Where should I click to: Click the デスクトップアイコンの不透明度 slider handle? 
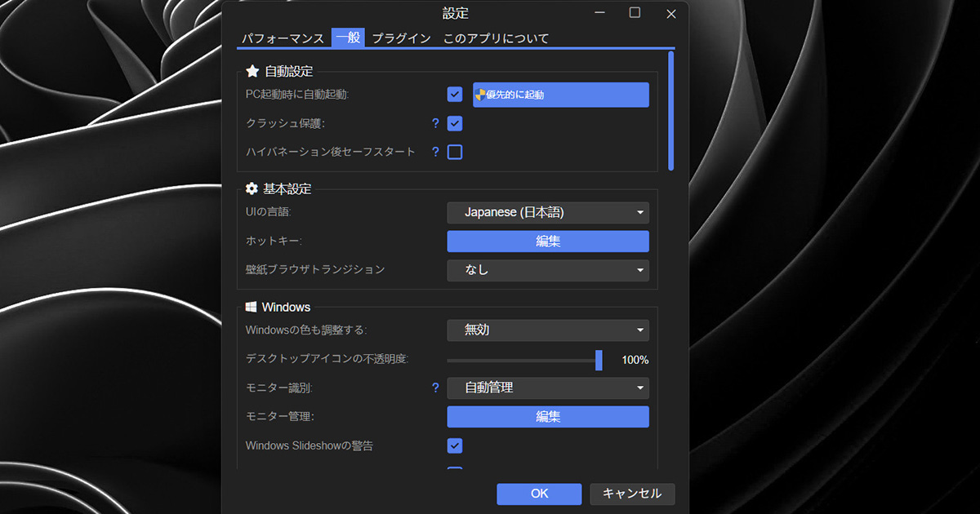[599, 360]
